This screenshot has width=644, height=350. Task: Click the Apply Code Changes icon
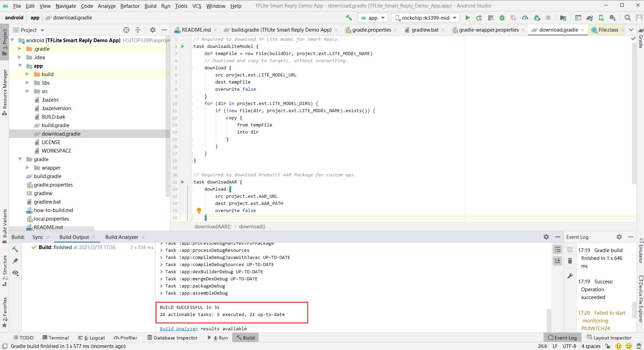(x=491, y=18)
